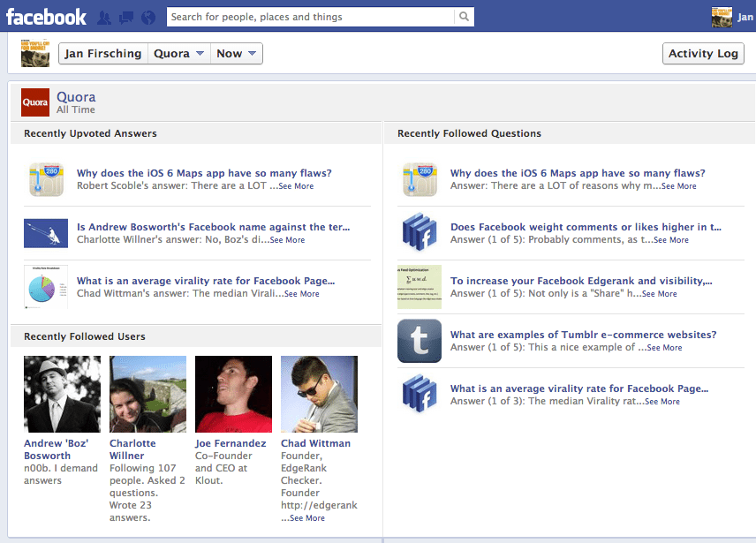Focus the search for people field
This screenshot has height=543, width=756.
pos(310,17)
